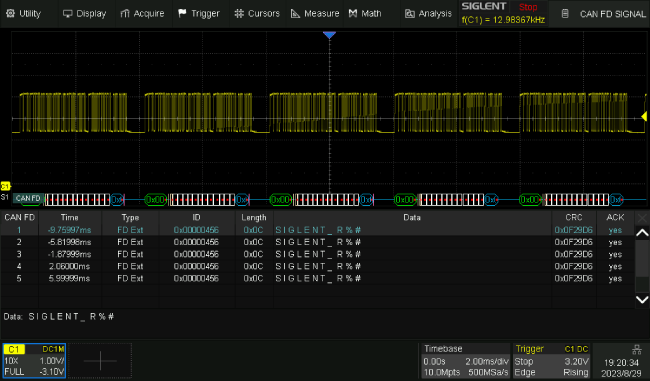650x381 pixels.
Task: Select the C1 channel settings box
Action: coord(34,360)
